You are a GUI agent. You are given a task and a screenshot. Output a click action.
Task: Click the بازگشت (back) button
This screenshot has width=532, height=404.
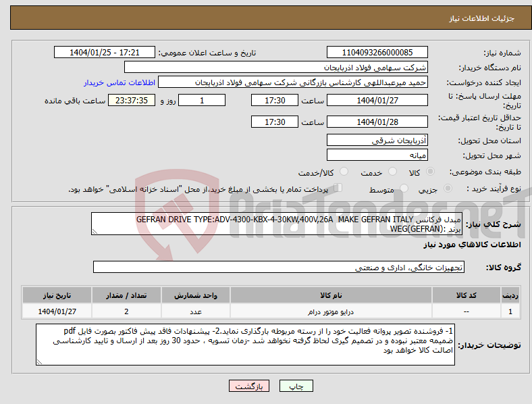click(x=249, y=386)
